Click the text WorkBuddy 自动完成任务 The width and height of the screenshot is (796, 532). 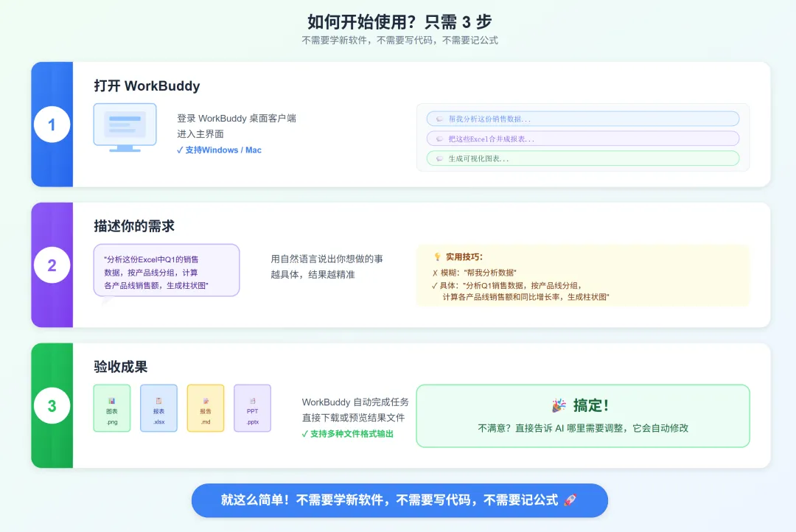point(355,402)
